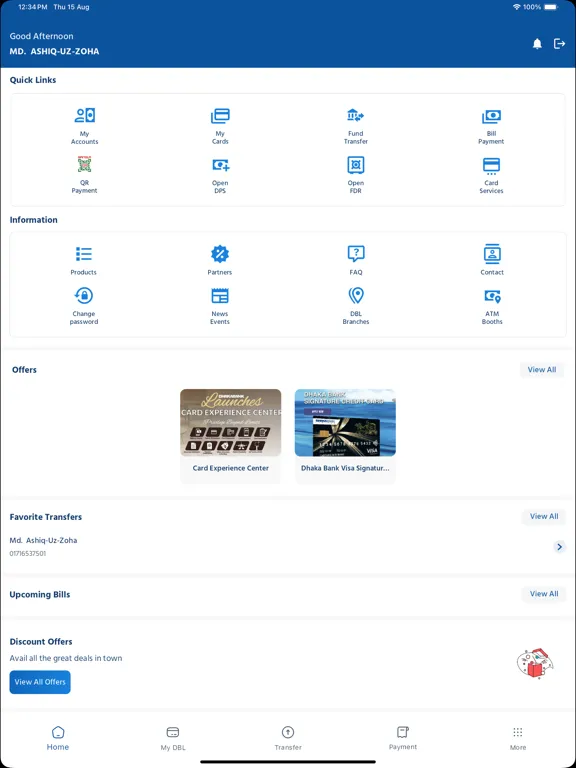Open the More tab
The image size is (576, 768).
tap(518, 739)
